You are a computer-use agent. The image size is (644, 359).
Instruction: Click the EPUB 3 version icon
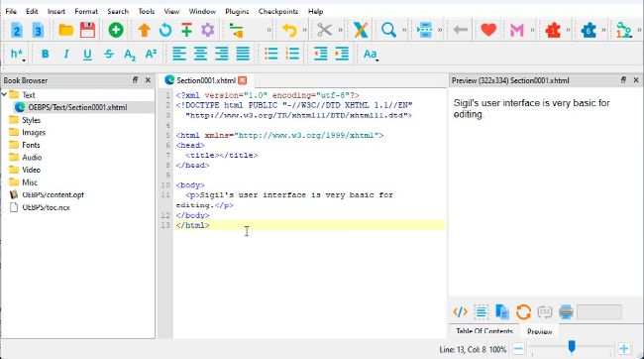(x=38, y=30)
